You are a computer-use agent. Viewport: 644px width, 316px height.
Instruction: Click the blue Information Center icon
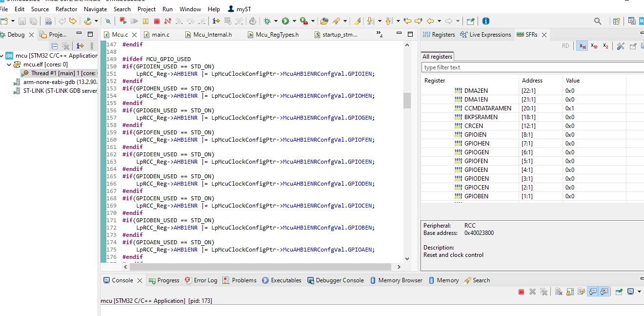click(x=486, y=21)
